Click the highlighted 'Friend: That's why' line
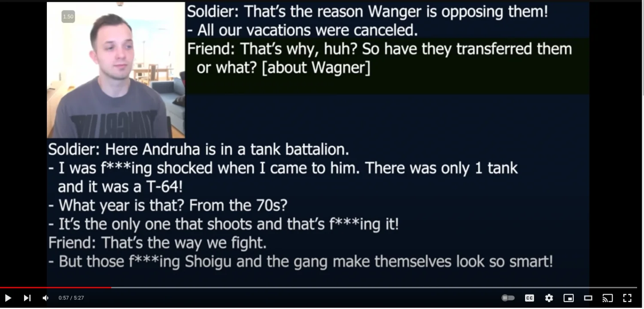The width and height of the screenshot is (644, 309). coord(380,58)
